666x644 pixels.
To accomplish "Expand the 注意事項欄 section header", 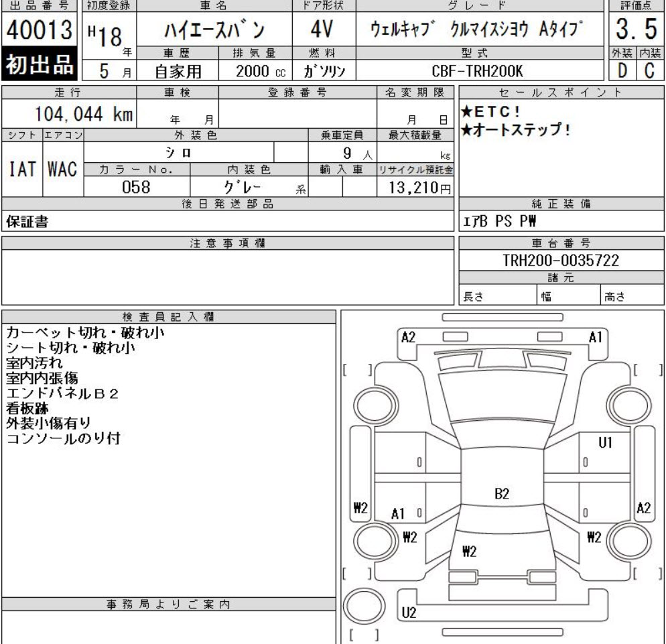I will 230,244.
